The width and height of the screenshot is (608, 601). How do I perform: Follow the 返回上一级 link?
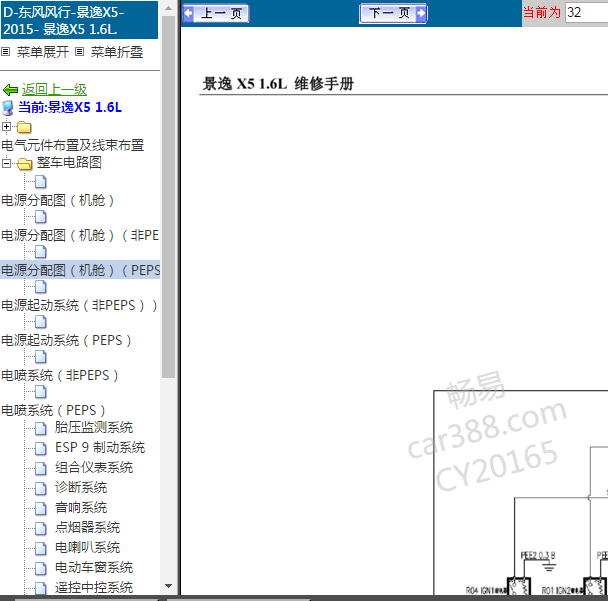(54, 90)
